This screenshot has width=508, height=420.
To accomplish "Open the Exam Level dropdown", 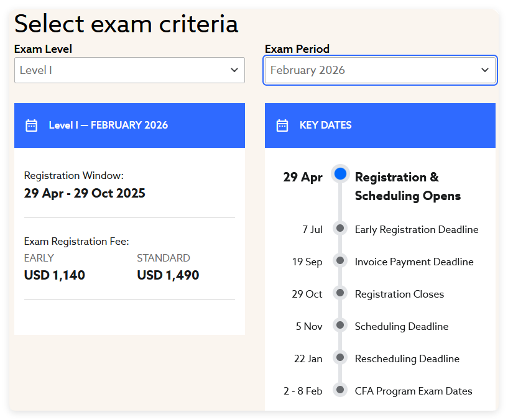I will coord(129,70).
